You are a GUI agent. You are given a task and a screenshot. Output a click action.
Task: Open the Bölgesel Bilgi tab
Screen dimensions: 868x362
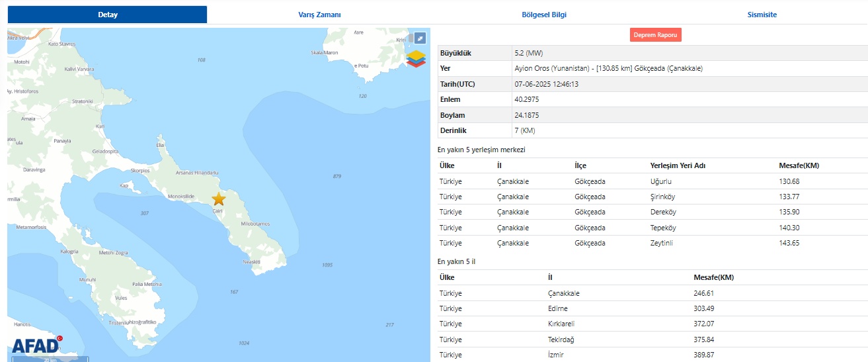[544, 15]
